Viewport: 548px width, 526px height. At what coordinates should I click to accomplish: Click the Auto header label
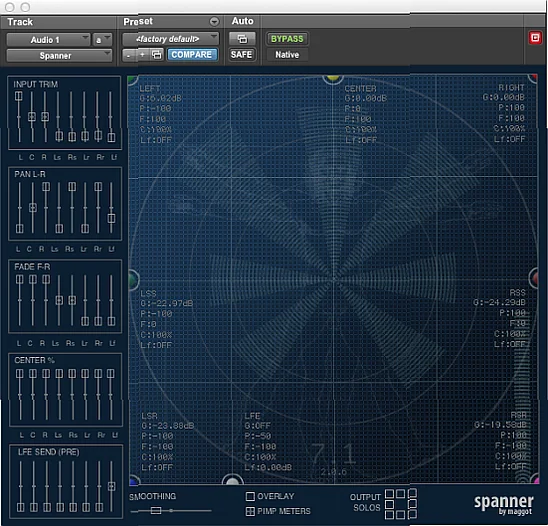click(243, 21)
